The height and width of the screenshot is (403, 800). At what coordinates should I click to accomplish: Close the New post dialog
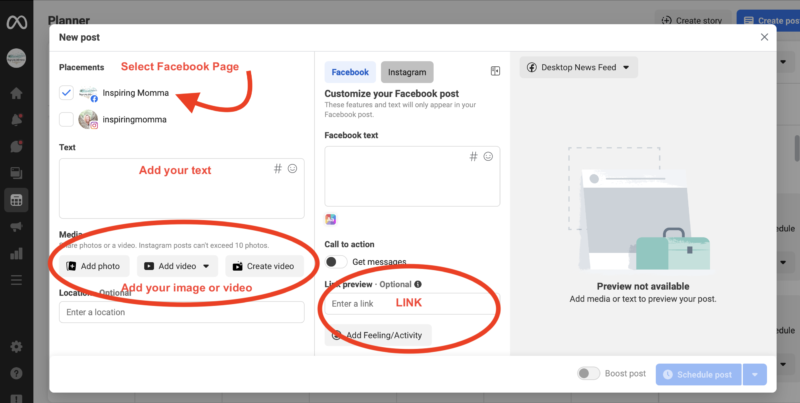(x=764, y=37)
